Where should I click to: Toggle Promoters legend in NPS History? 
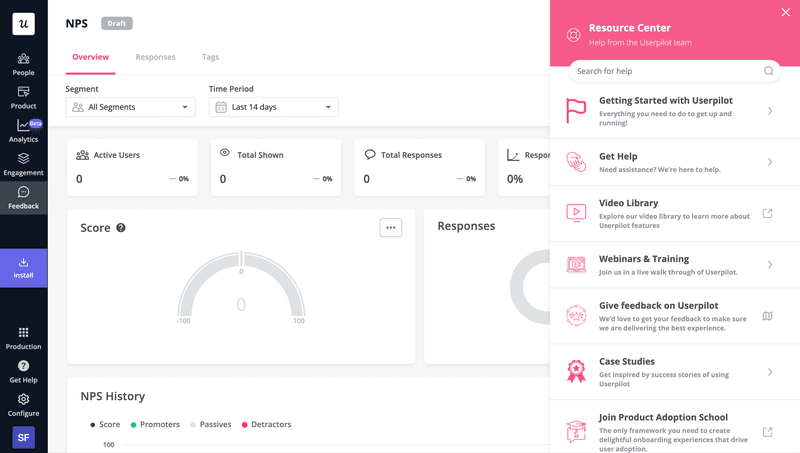click(155, 424)
